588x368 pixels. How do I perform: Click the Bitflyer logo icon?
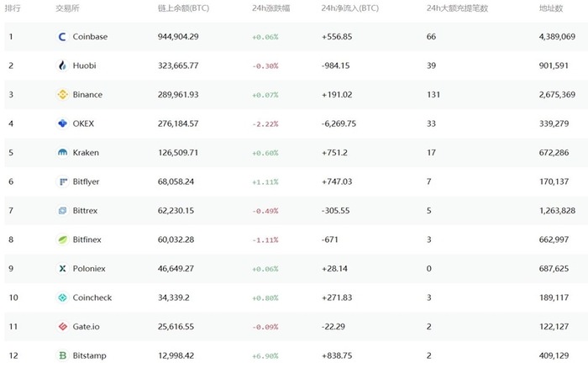point(62,181)
